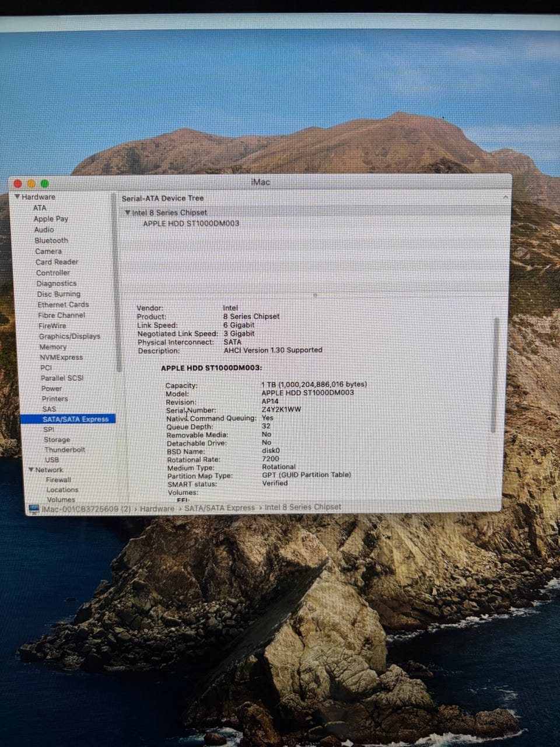Select SPI in the sidebar
560x747 pixels.
tap(49, 430)
